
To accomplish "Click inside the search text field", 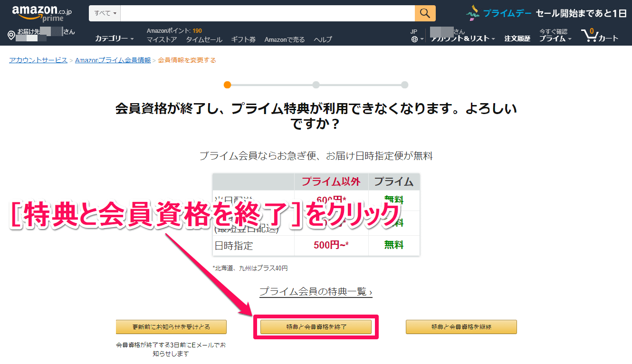I will point(268,13).
